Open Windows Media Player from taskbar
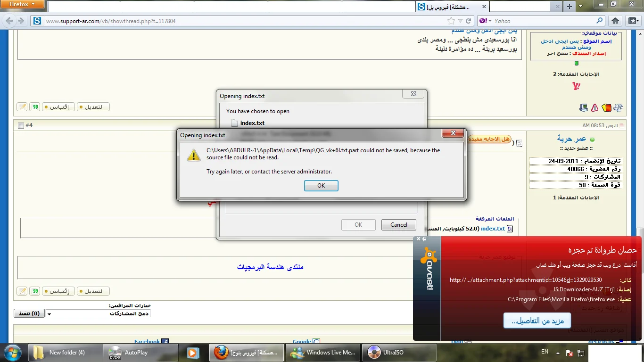The height and width of the screenshot is (362, 644). click(x=192, y=352)
